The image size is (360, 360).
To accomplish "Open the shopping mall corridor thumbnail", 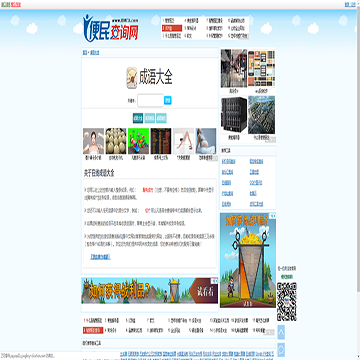I will click(234, 68).
